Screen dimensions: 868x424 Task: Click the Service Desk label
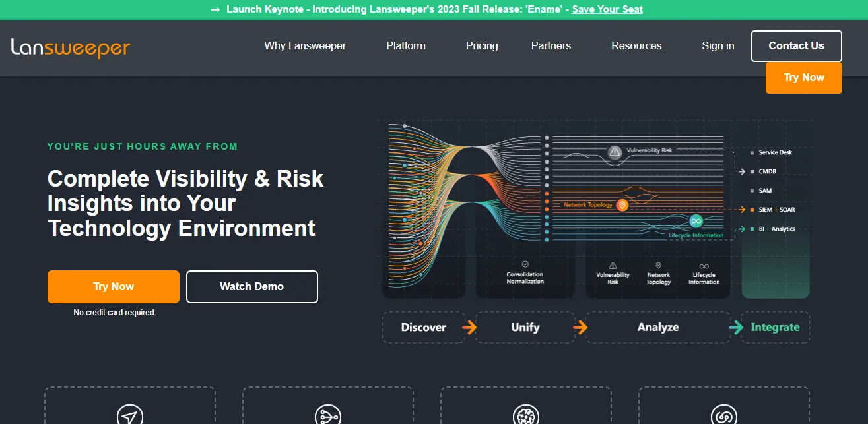click(776, 152)
